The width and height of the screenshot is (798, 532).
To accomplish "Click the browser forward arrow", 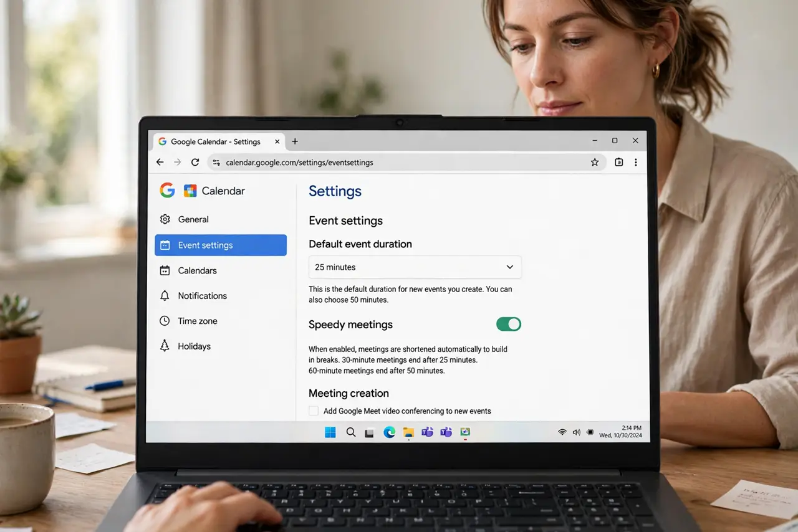I will point(178,162).
